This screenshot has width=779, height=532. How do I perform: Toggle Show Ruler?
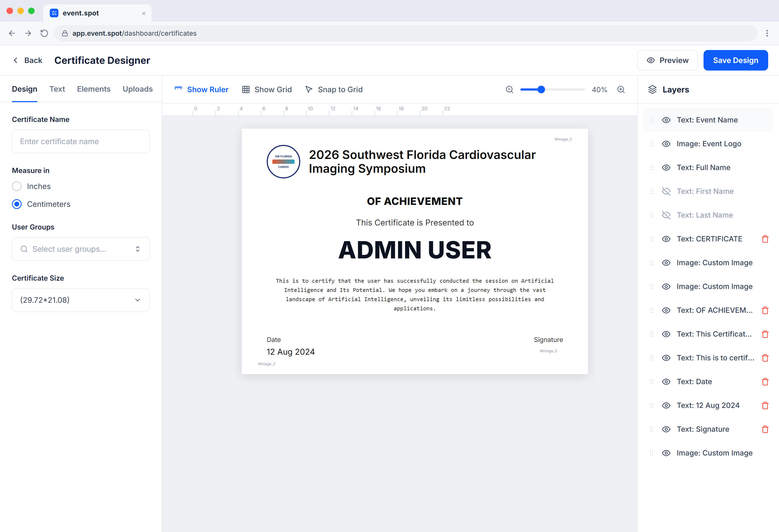tap(202, 89)
